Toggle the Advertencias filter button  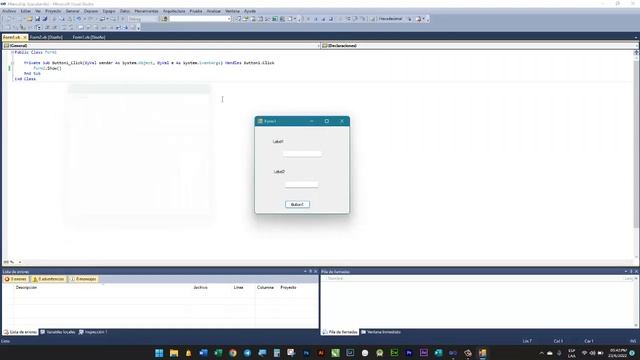pos(48,279)
